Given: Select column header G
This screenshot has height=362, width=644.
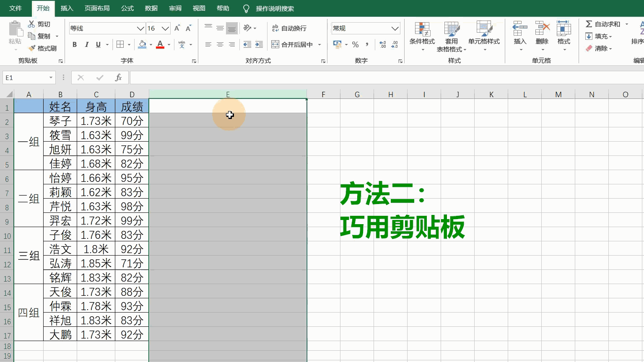Looking at the screenshot, I should (x=357, y=94).
